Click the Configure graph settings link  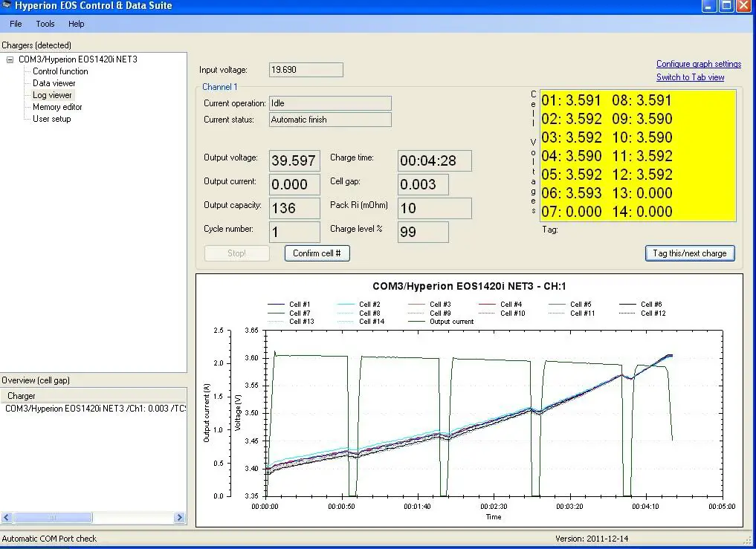pos(699,64)
